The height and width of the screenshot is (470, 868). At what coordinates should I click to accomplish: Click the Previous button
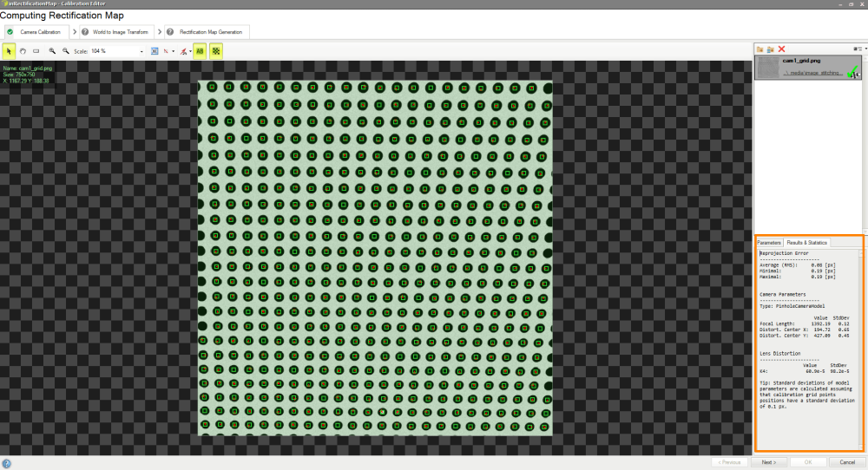coord(729,462)
